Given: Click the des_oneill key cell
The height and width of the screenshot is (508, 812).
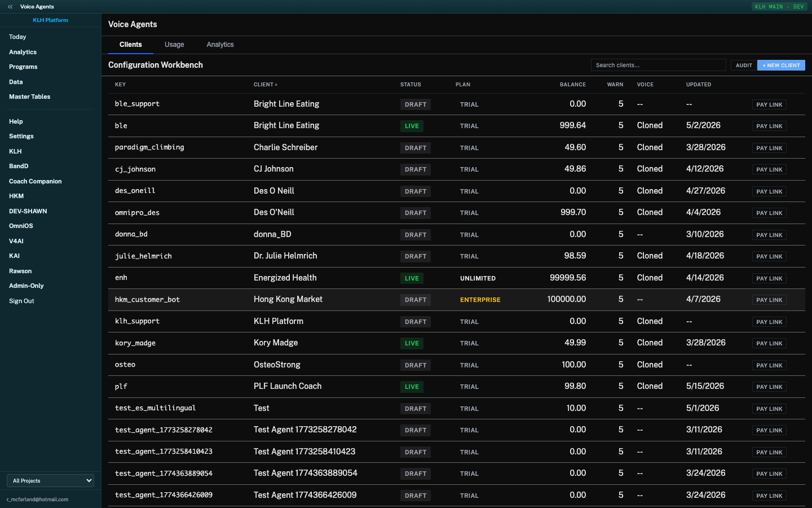Looking at the screenshot, I should click(135, 191).
